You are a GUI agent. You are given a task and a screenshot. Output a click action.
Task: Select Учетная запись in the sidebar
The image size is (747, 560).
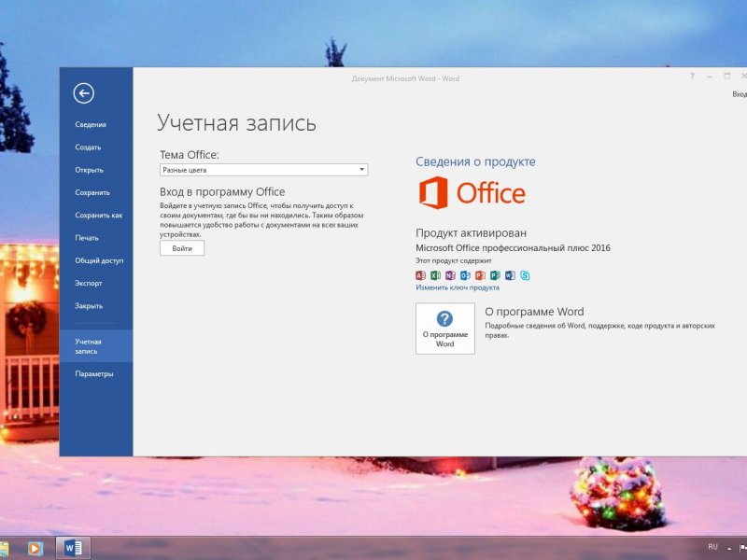click(x=96, y=346)
